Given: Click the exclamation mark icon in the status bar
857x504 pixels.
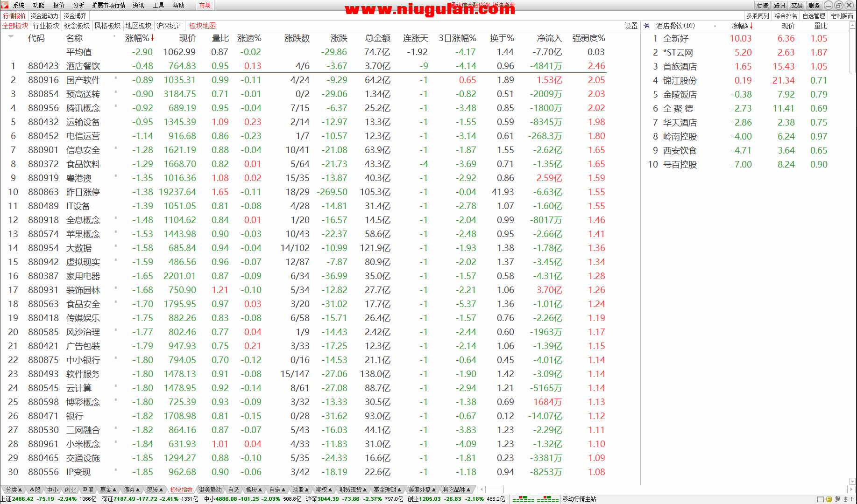Looking at the screenshot, I should 852,499.
